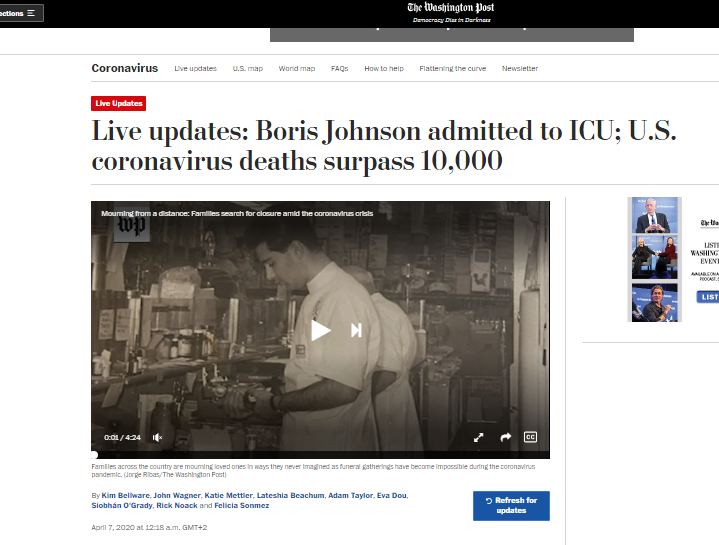Click the Washington Post logo
Screen dimensions: 719x545
point(451,8)
